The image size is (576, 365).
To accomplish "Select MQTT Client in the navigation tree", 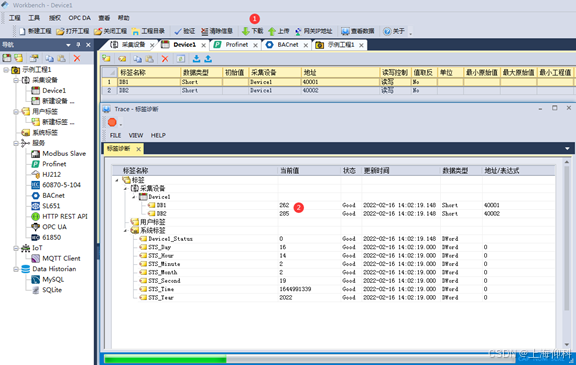I will coord(56,258).
